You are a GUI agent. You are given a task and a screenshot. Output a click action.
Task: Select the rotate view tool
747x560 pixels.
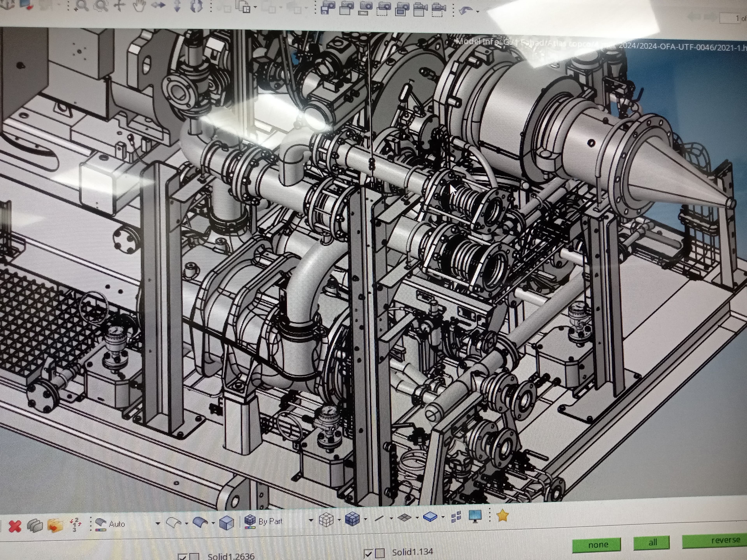coord(196,6)
